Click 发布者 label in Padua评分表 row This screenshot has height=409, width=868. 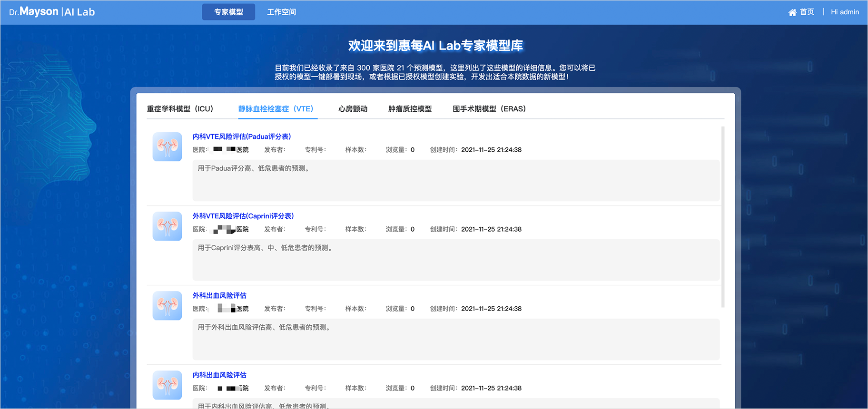pyautogui.click(x=275, y=150)
